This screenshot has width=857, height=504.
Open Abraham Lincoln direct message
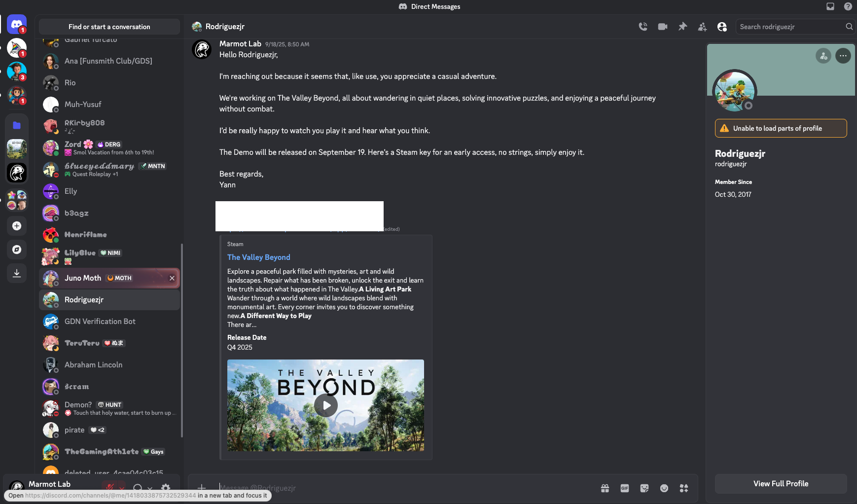(x=109, y=365)
